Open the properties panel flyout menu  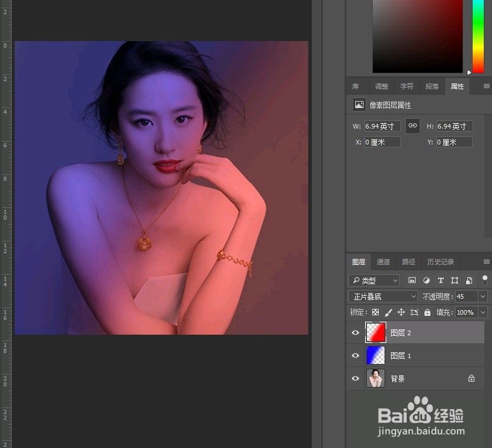point(487,86)
